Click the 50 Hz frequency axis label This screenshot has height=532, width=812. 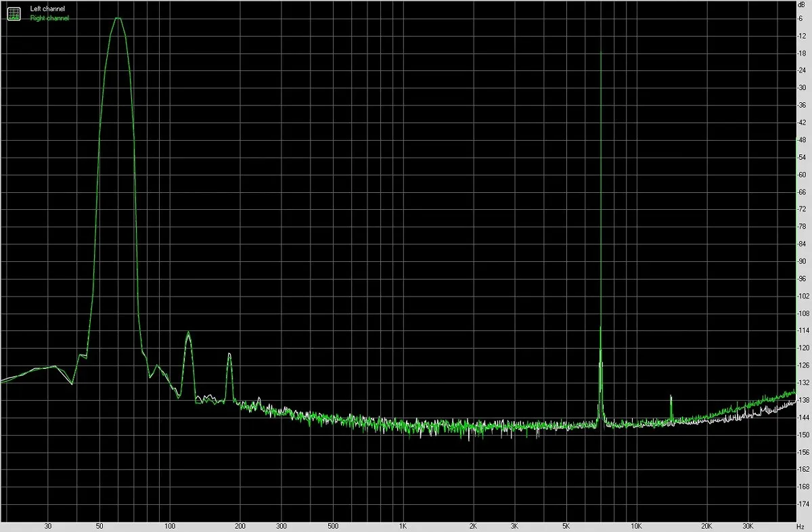[x=99, y=525]
